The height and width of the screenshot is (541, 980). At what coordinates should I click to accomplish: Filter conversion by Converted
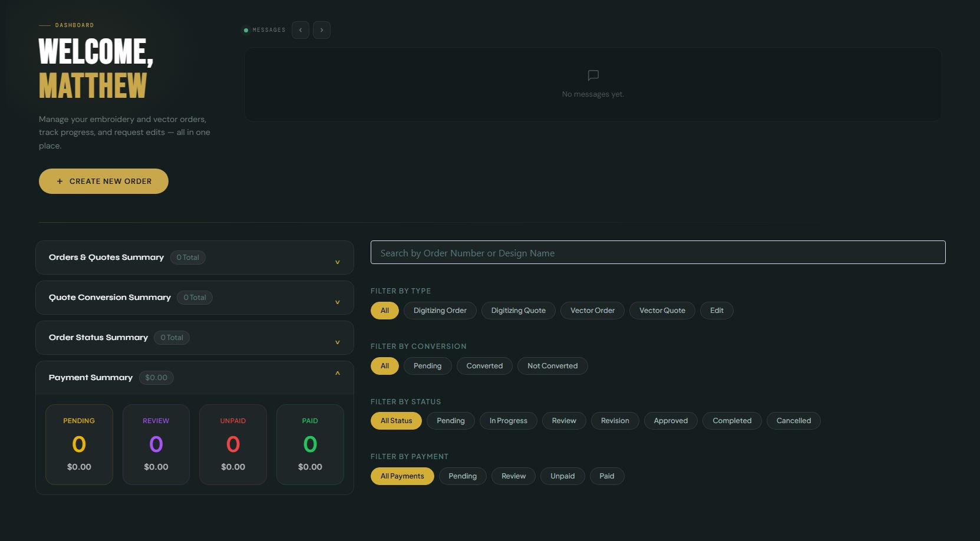(484, 366)
